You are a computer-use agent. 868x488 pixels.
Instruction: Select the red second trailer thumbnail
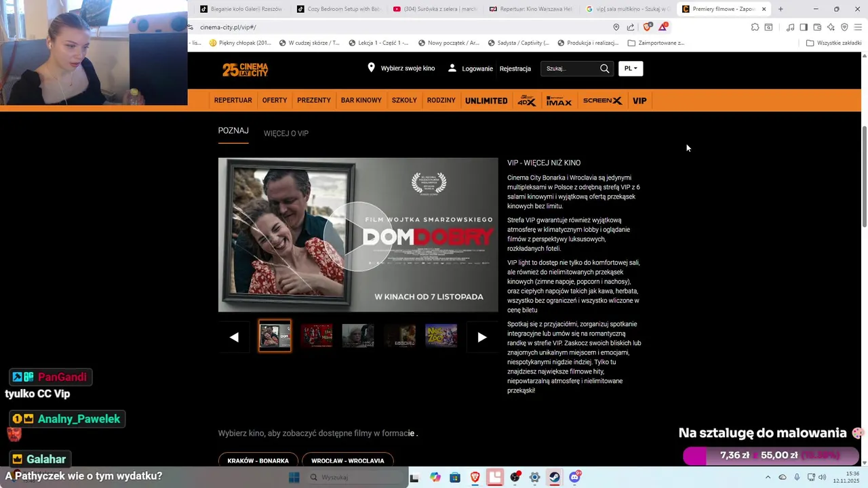(x=317, y=335)
